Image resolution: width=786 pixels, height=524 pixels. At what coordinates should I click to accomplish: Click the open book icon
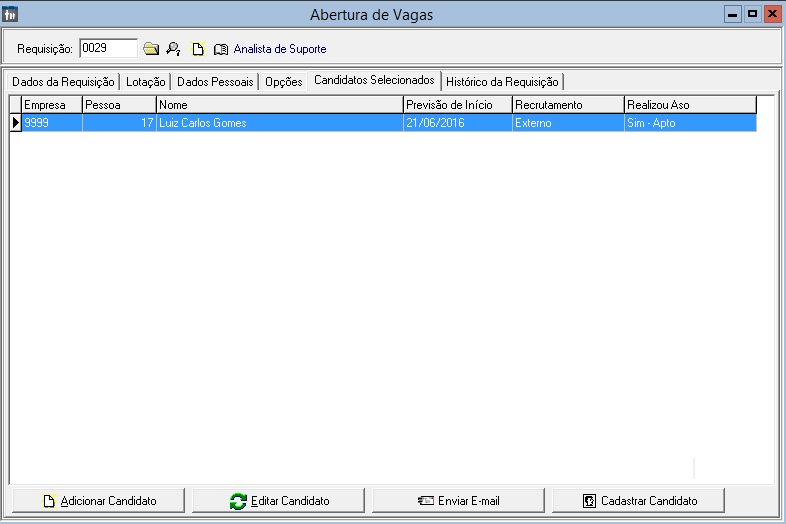click(x=221, y=48)
